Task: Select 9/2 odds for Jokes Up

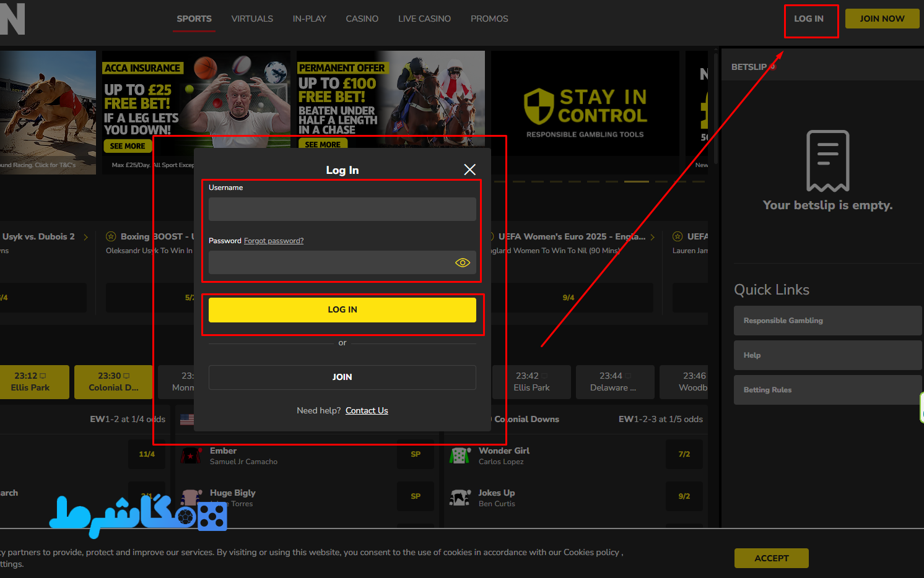Action: 684,496
